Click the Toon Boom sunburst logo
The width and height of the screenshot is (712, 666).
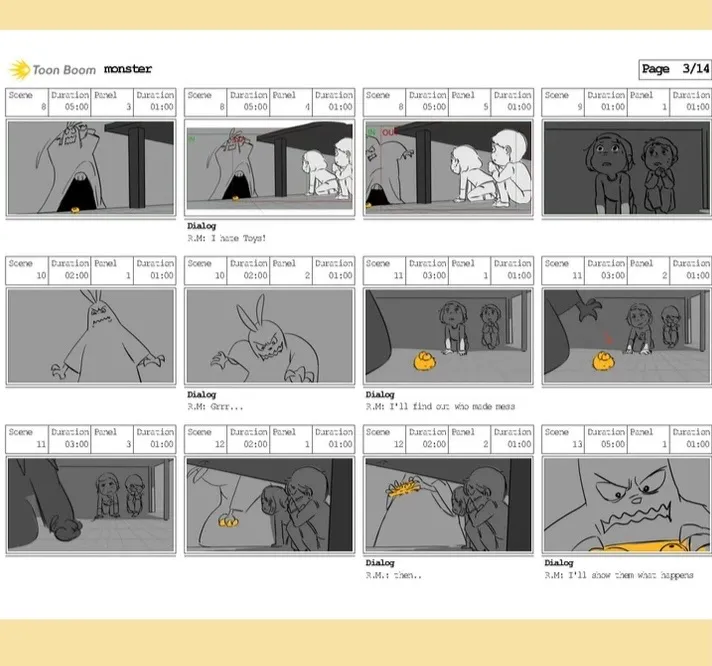click(20, 69)
